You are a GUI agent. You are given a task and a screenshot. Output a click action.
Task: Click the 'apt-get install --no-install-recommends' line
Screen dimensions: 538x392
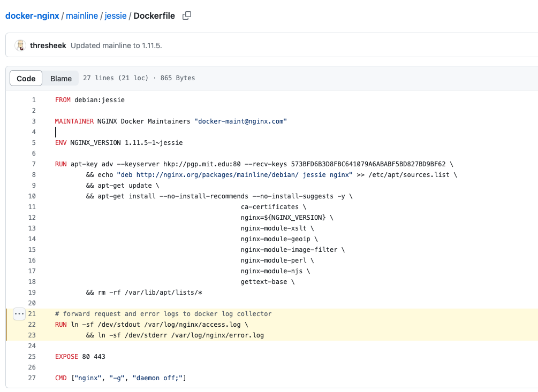219,196
